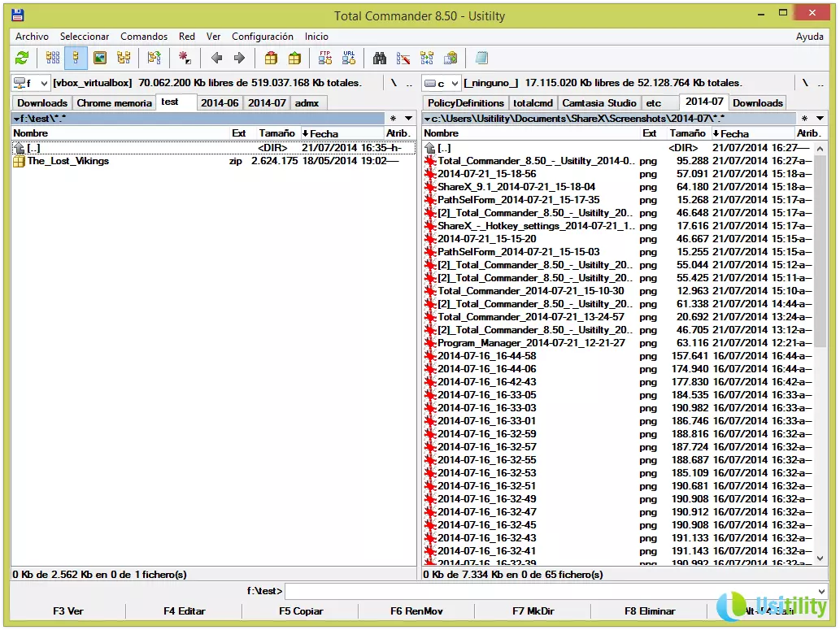Open the Comandos menu
This screenshot has width=840, height=630.
tap(144, 37)
